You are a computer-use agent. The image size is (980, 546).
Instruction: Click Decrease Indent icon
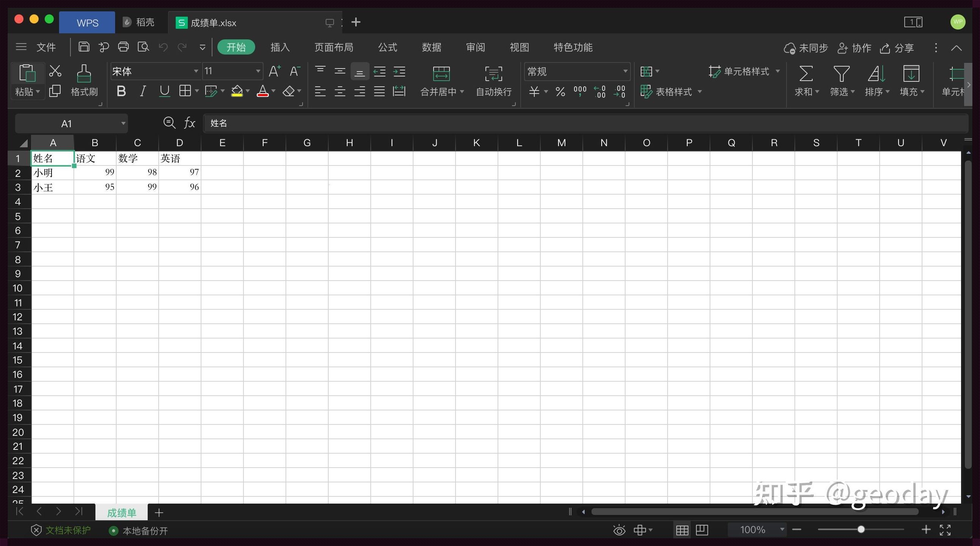379,71
